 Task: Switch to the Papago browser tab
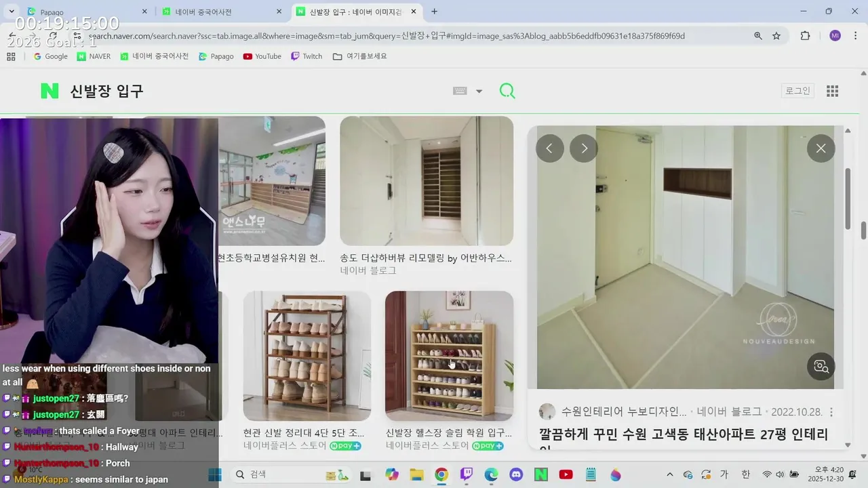click(x=81, y=12)
